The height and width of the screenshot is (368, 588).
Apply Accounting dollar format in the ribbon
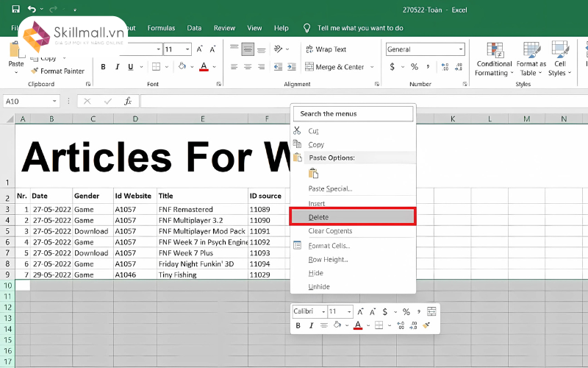click(x=392, y=67)
